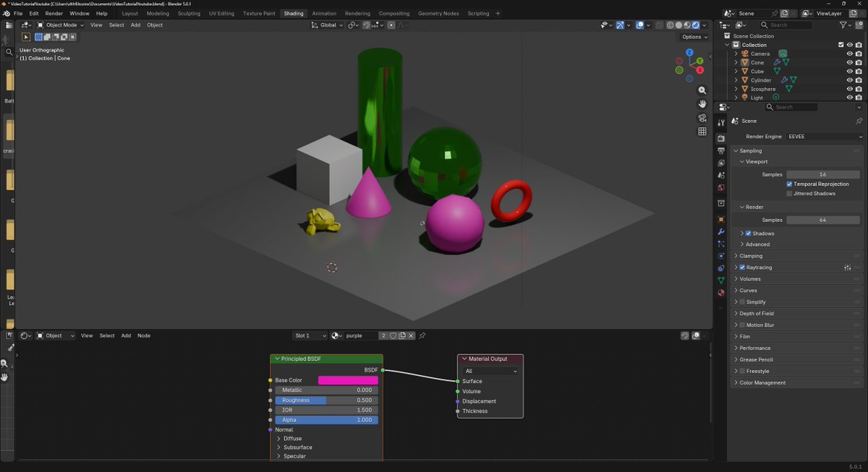Image resolution: width=868 pixels, height=472 pixels.
Task: Click the Viewport Samples value field
Action: coord(823,174)
